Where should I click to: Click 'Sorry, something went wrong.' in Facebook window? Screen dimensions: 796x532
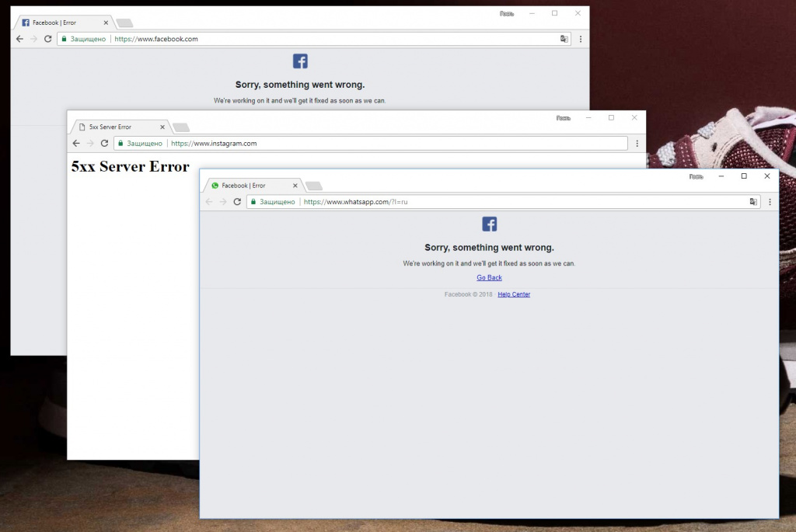point(300,85)
